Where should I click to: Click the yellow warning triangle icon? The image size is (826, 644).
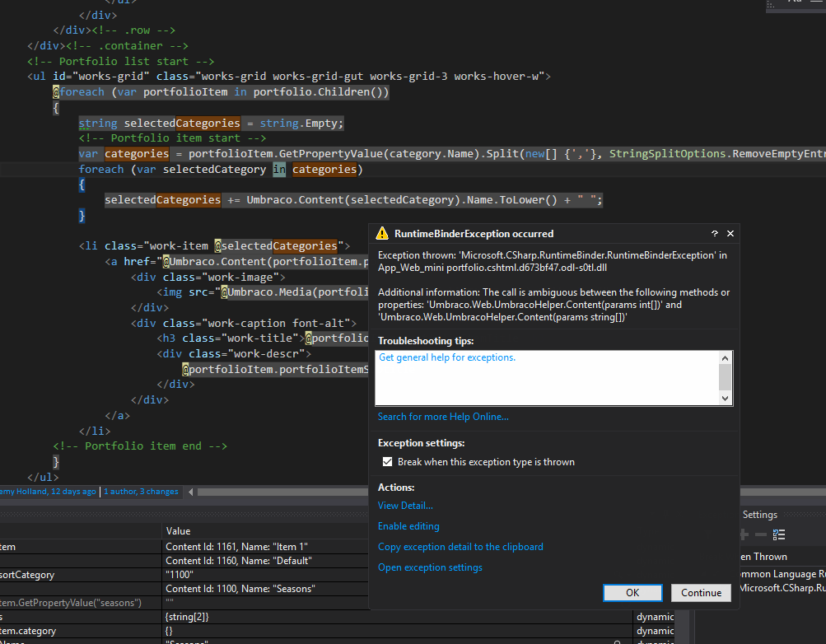[x=382, y=233]
